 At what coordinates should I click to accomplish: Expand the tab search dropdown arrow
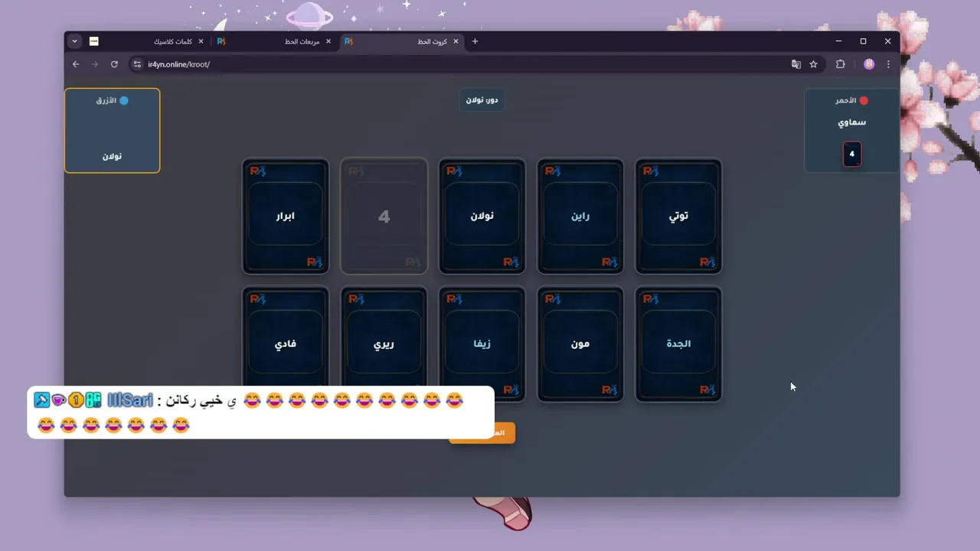pos(74,41)
